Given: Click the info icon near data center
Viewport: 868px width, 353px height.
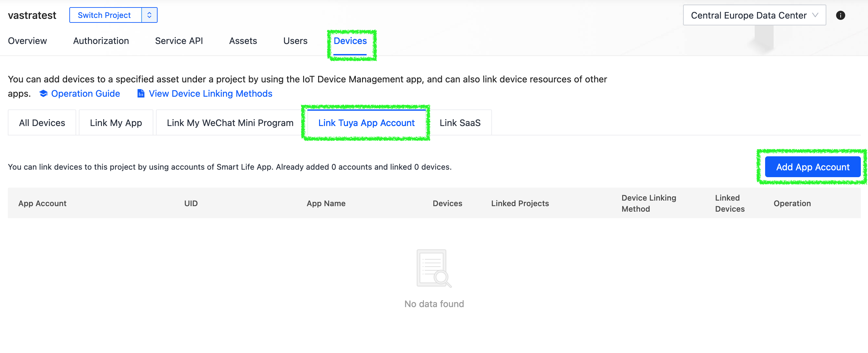Looking at the screenshot, I should [840, 16].
